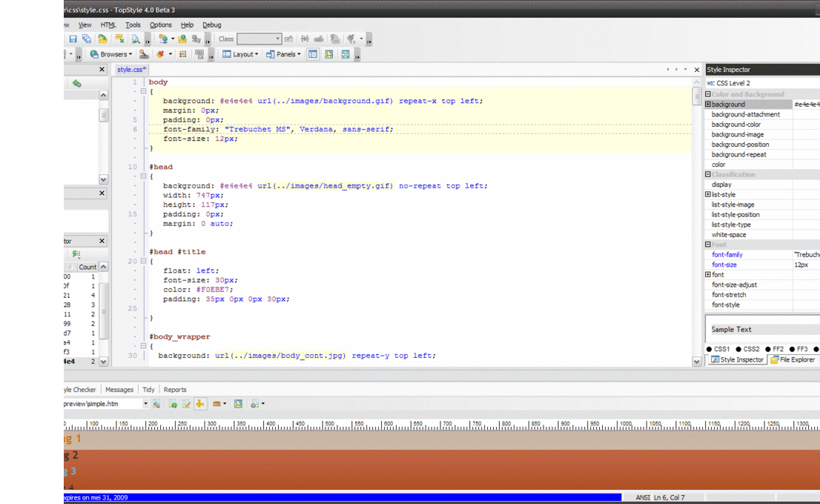This screenshot has width=820, height=504.
Task: Open the View menu
Action: point(85,24)
